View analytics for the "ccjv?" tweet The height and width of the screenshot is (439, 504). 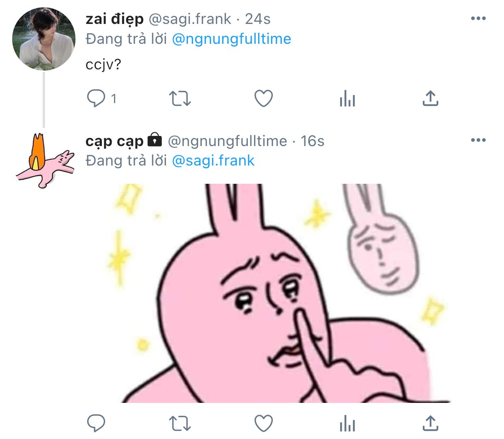347,98
